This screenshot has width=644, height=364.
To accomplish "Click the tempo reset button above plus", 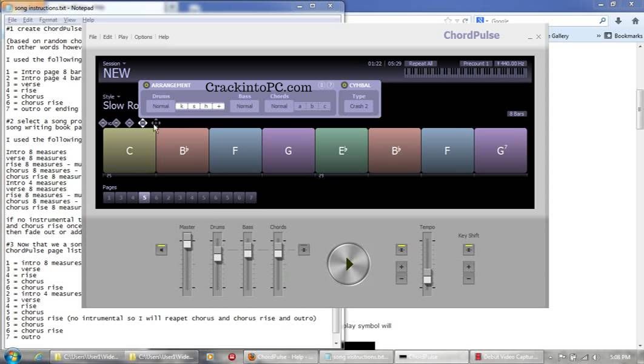I will point(401,249).
